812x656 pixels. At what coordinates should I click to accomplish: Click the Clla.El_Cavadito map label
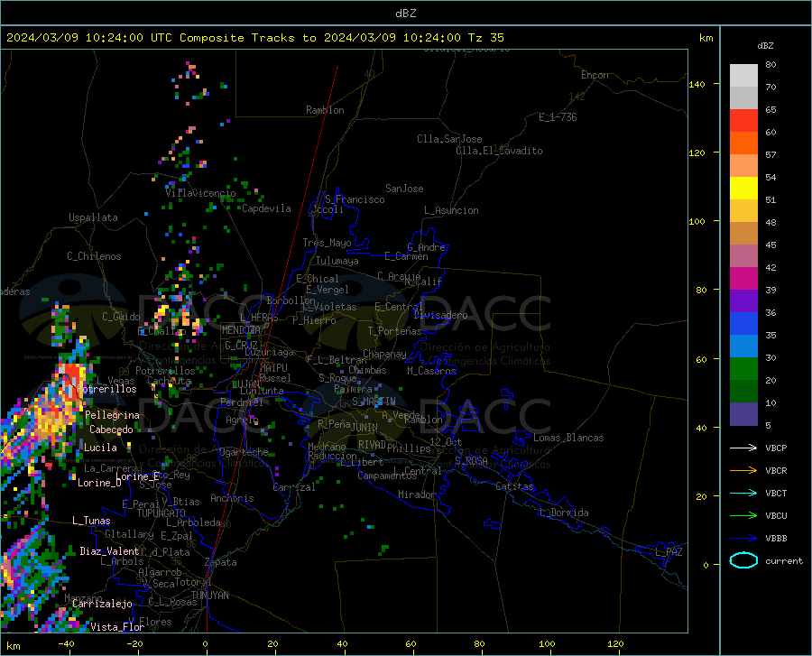499,151
